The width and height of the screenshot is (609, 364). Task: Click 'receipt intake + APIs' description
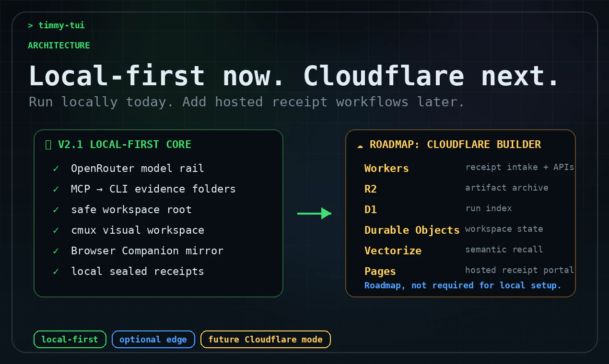coord(520,167)
